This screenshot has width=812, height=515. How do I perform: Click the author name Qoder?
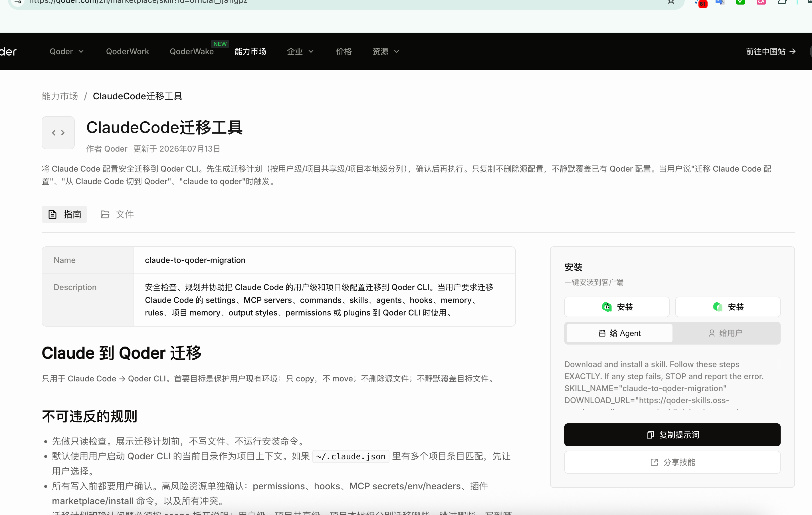point(116,149)
